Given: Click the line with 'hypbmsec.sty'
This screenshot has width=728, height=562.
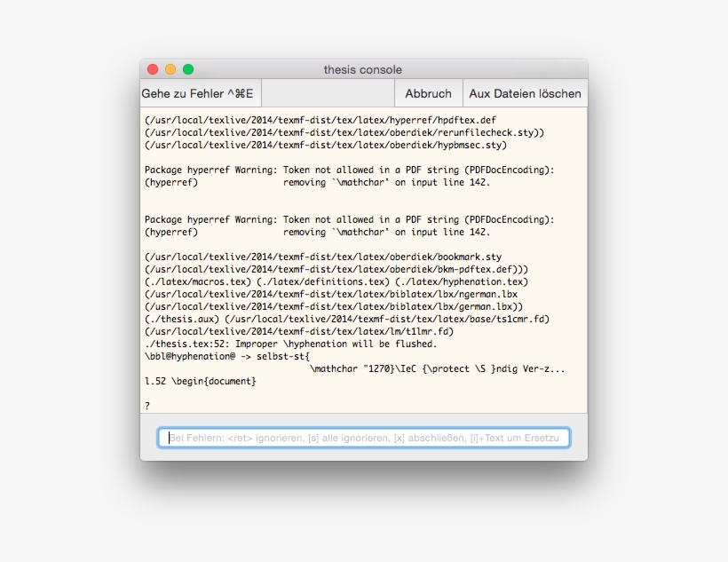Looking at the screenshot, I should [x=326, y=145].
